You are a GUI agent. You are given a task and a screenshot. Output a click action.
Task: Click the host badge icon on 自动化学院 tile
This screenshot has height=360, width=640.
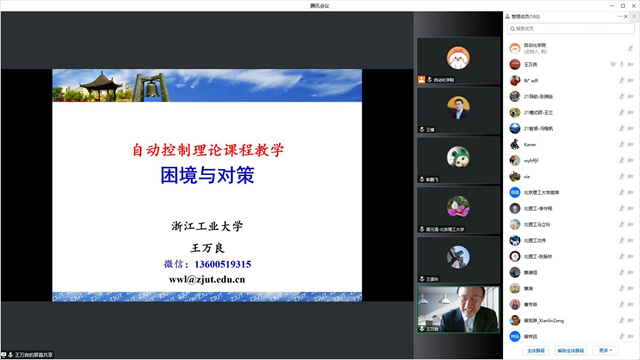[421, 80]
